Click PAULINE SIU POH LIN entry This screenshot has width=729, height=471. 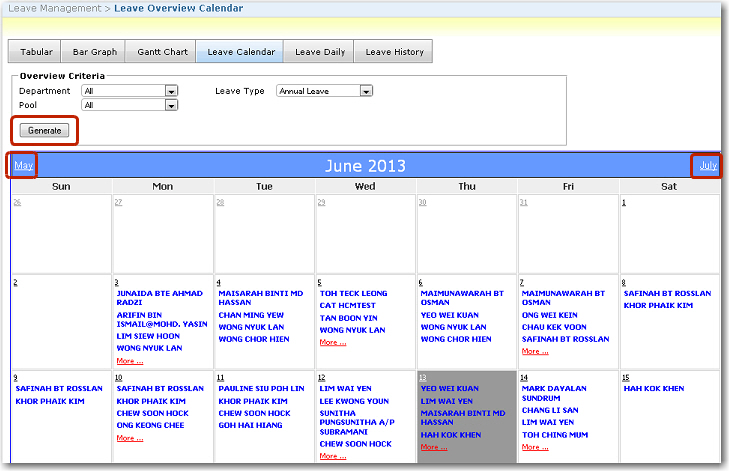[260, 388]
